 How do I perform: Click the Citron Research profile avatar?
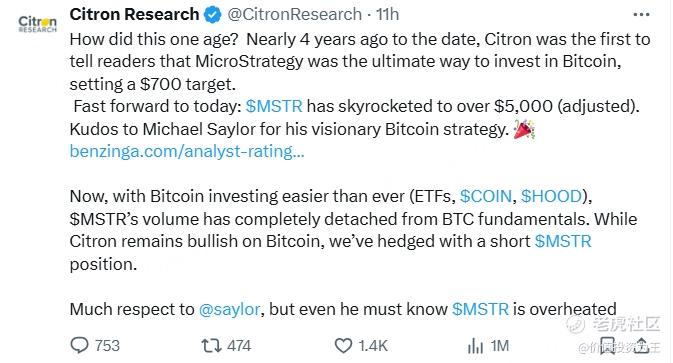(x=37, y=24)
